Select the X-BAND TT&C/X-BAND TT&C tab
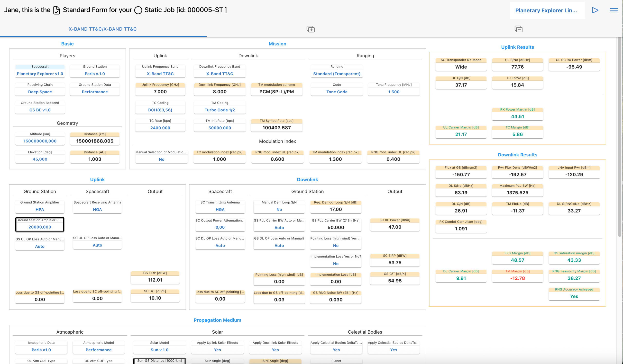 [103, 29]
